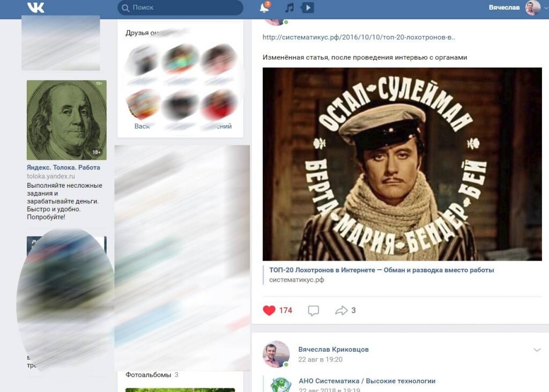The height and width of the screenshot is (392, 549).
Task: Open friend Вася in friends block
Action: coord(142,126)
